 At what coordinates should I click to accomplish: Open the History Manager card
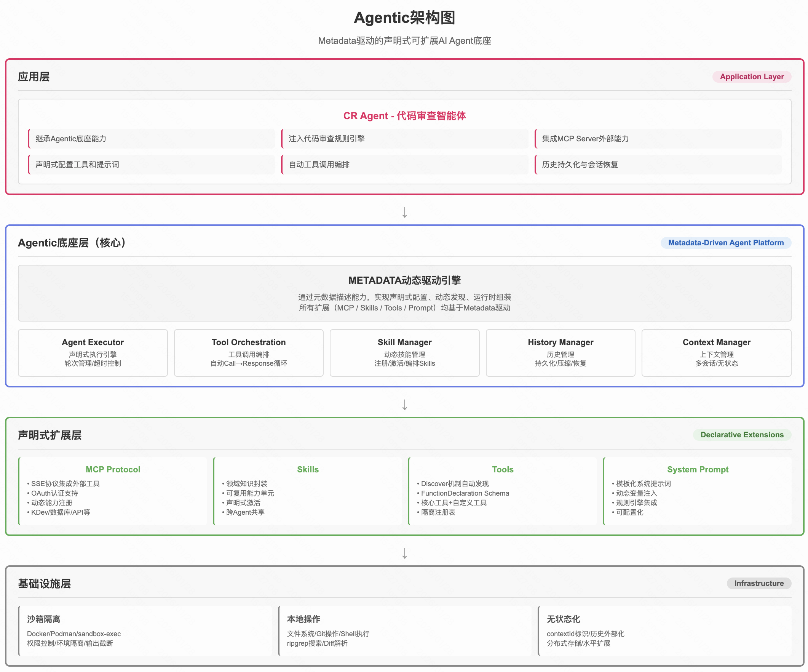(x=560, y=352)
